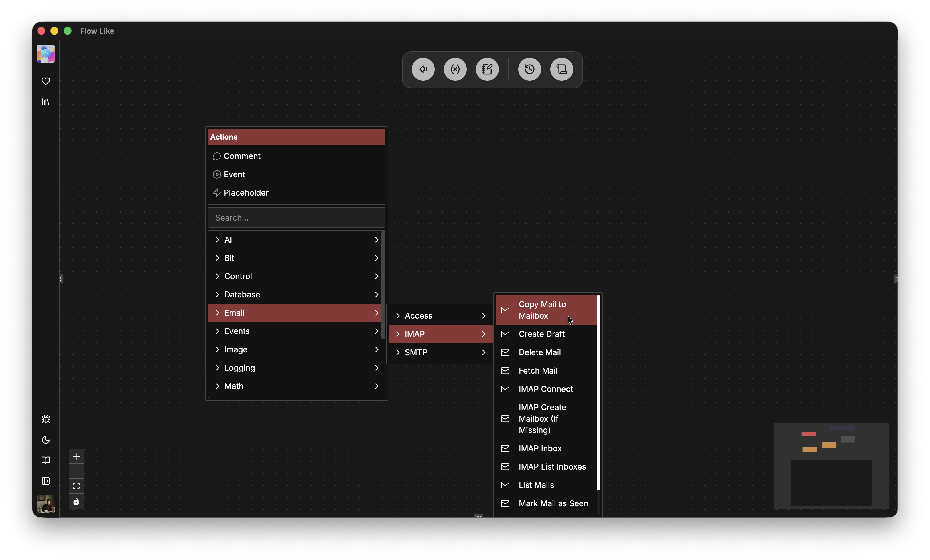Open version history clock icon in toolbar
This screenshot has height=560, width=930.
pos(529,69)
